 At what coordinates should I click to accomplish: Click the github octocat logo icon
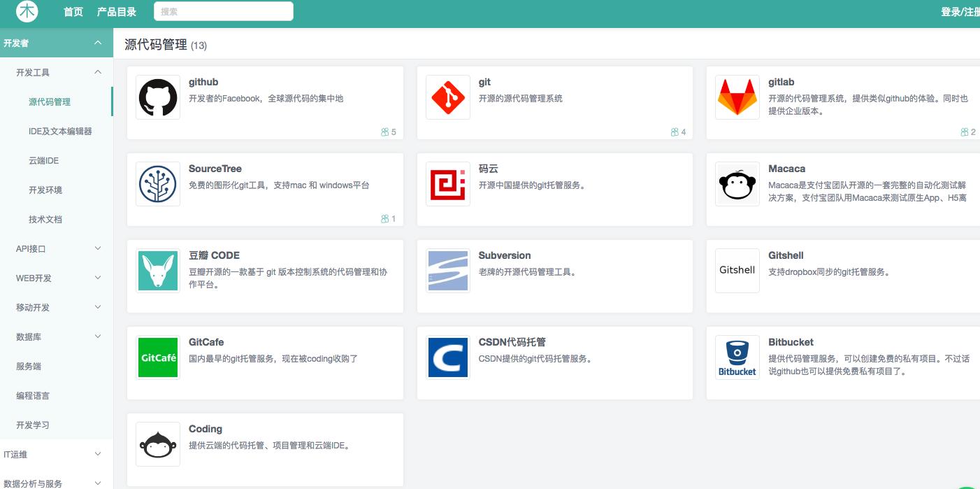click(x=157, y=97)
